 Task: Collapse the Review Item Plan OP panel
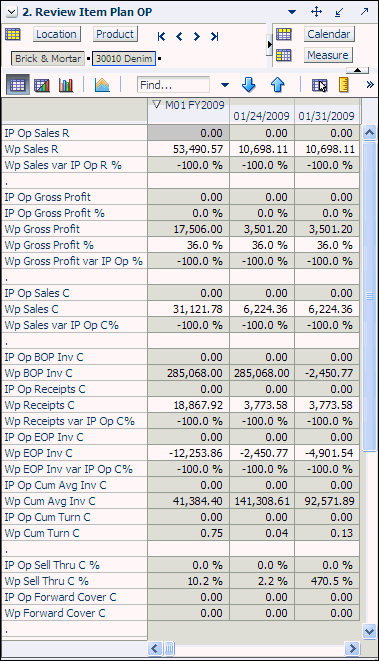[12, 12]
